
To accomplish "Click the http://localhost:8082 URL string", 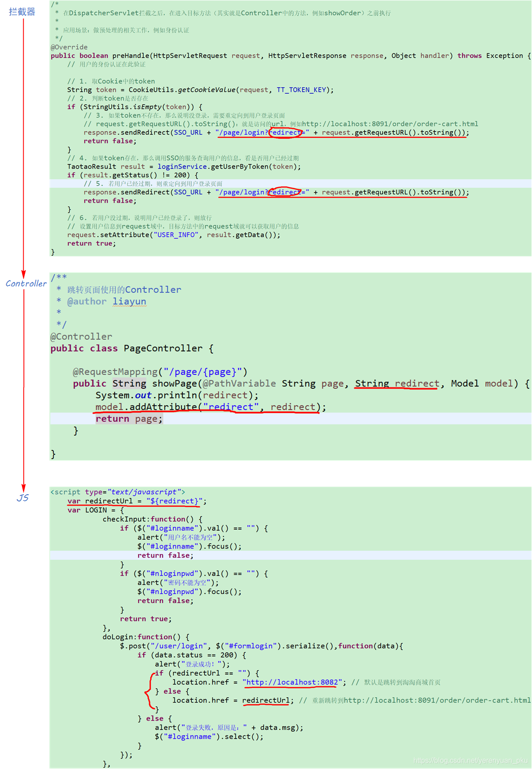I will click(x=292, y=682).
